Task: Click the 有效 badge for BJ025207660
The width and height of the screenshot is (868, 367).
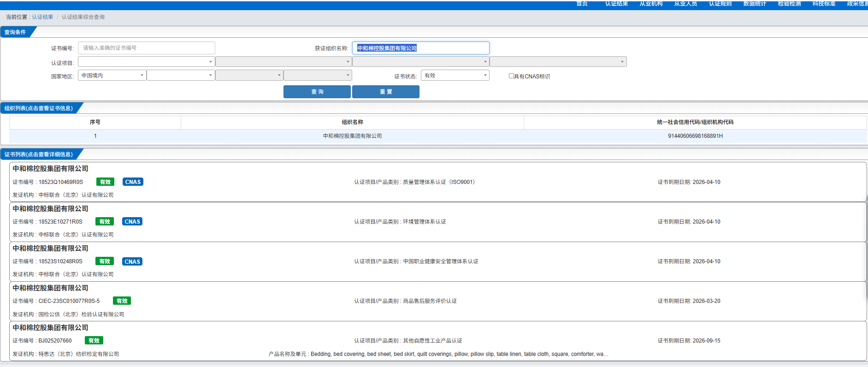Action: click(94, 341)
